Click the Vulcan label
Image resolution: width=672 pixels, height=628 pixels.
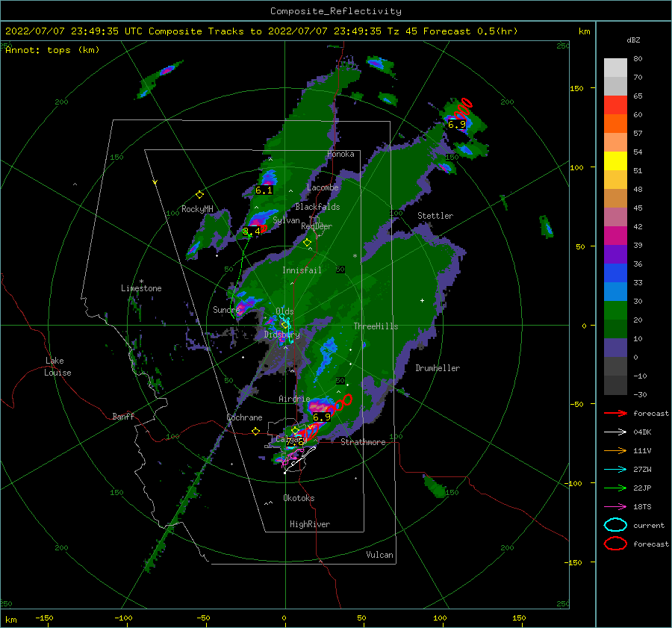tap(380, 555)
